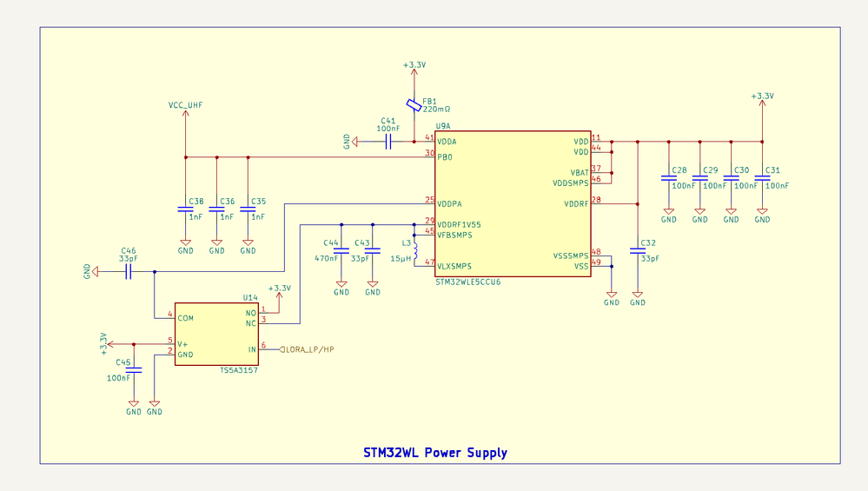Select the U14 reference designator
The image size is (868, 491).
click(250, 298)
